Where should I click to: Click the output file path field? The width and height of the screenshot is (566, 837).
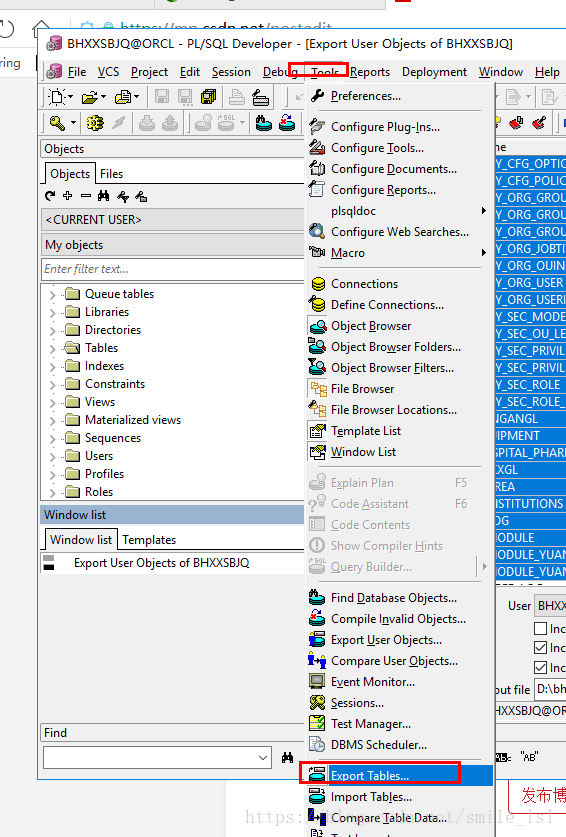pos(550,689)
